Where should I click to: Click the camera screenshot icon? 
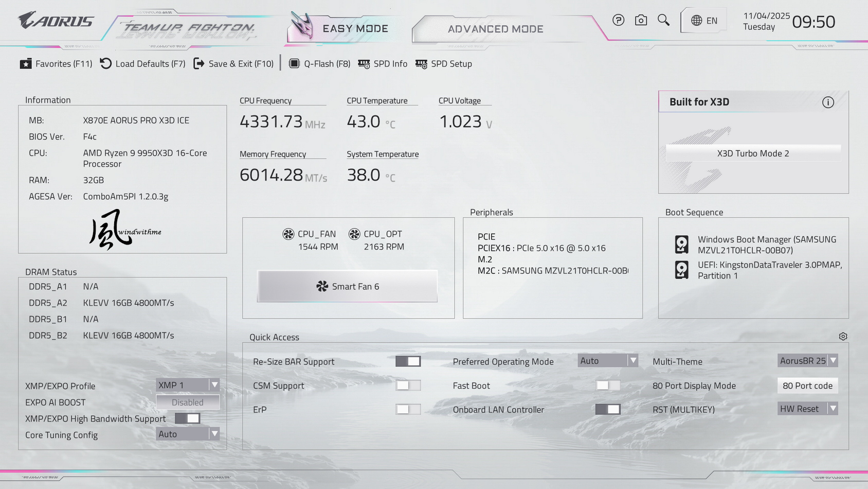coord(641,20)
